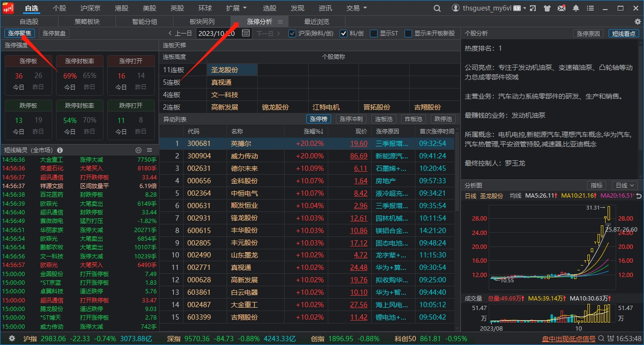Sort by 涨幅% column header
The height and width of the screenshot is (345, 644).
pyautogui.click(x=314, y=131)
